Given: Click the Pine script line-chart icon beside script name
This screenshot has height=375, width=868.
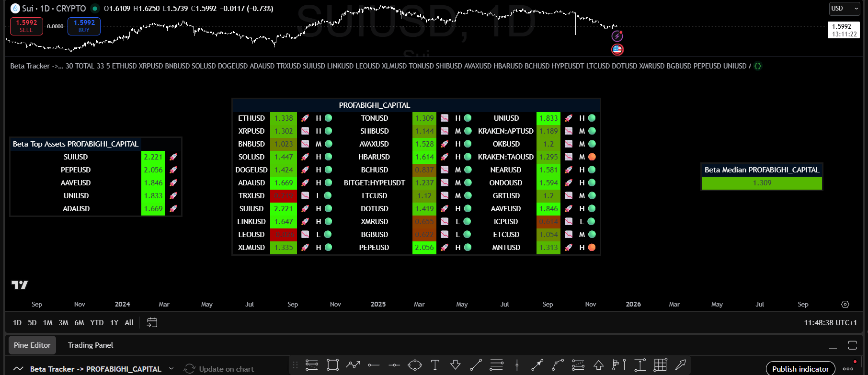Looking at the screenshot, I should click(18, 369).
